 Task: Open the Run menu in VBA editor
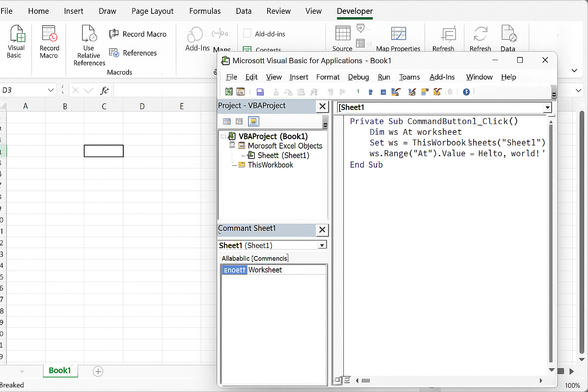point(384,77)
